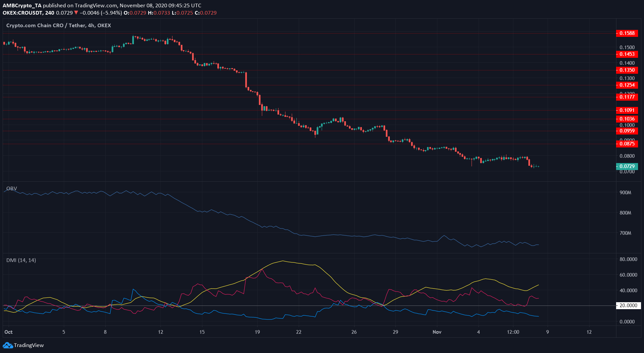Click the 29 date label on time axis
The image size is (644, 353).
(395, 332)
